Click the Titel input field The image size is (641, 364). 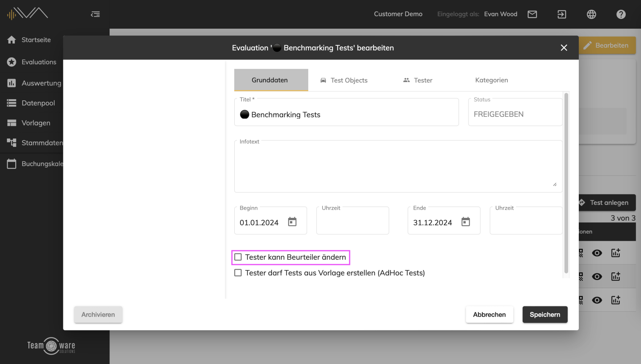point(346,112)
